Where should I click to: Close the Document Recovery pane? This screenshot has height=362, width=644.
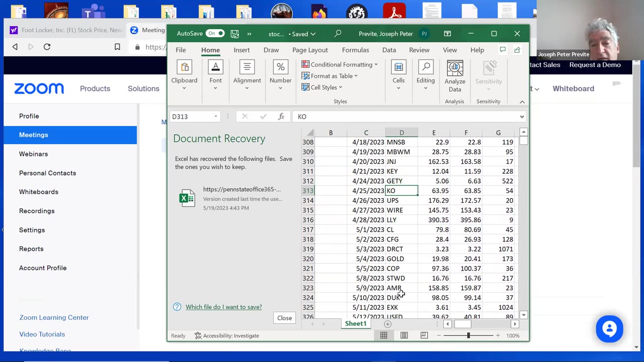pyautogui.click(x=284, y=318)
